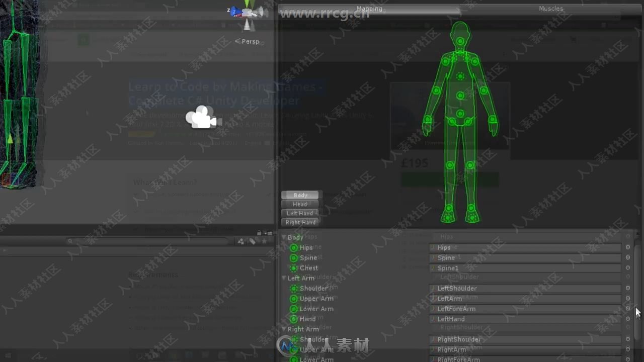Viewport: 644px width, 362px height.
Task: Click Left Arm Shoulder dotted bone icon
Action: (294, 289)
